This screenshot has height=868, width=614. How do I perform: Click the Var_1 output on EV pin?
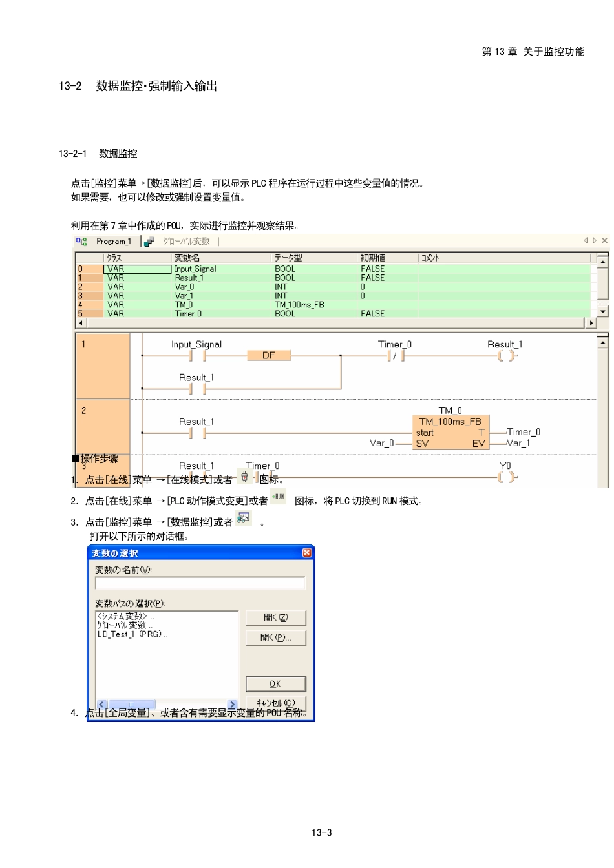518,443
